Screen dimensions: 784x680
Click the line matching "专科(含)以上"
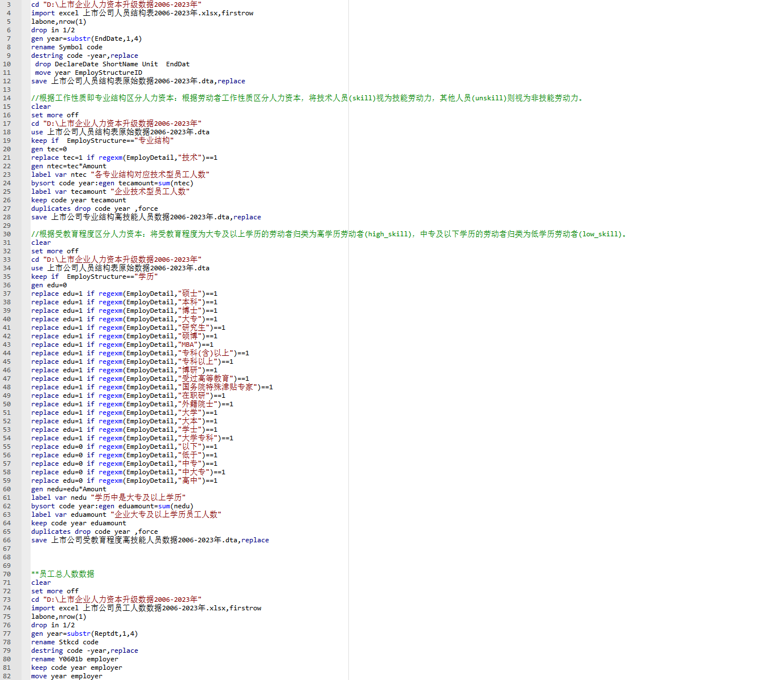[x=140, y=353]
